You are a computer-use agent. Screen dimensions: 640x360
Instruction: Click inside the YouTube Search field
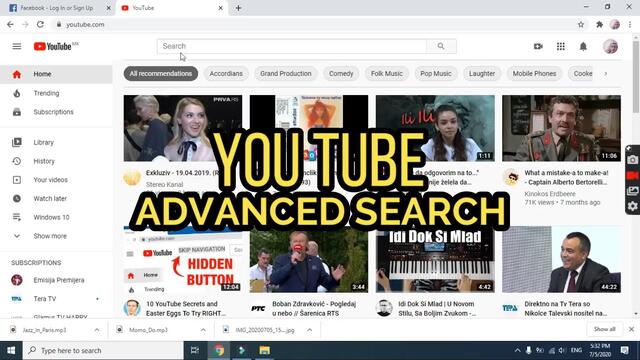point(291,46)
